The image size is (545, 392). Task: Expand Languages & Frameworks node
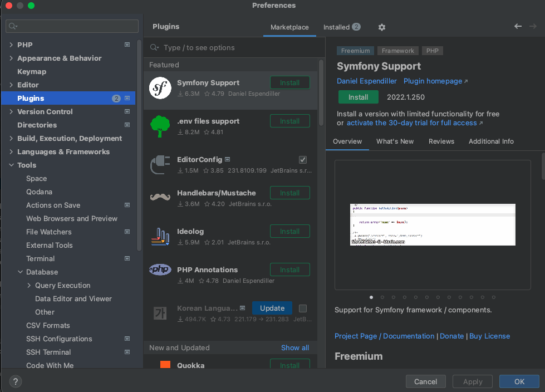pos(11,151)
